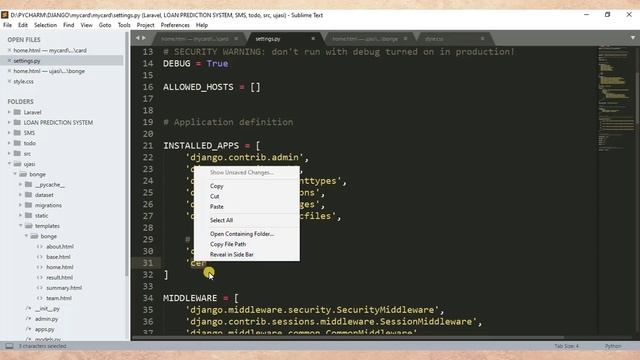Click ALLOWED_HOSTS on line 16
The image size is (640, 360).
point(198,87)
